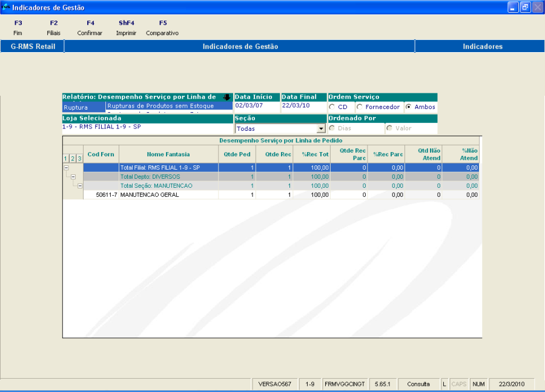Click version 5.65.1 in status bar

383,384
